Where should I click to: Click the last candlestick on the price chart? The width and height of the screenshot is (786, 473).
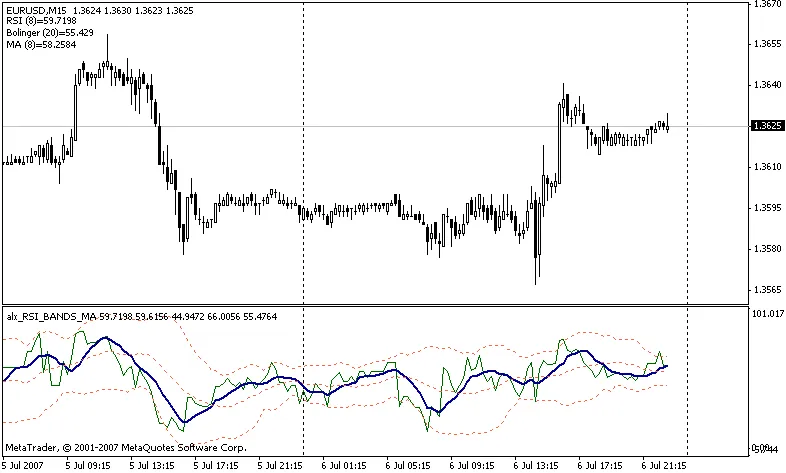(x=667, y=124)
